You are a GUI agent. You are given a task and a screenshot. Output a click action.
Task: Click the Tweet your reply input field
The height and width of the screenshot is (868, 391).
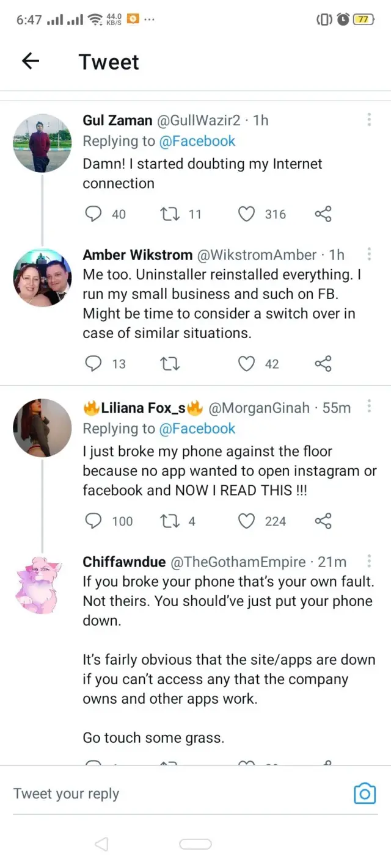point(122,794)
